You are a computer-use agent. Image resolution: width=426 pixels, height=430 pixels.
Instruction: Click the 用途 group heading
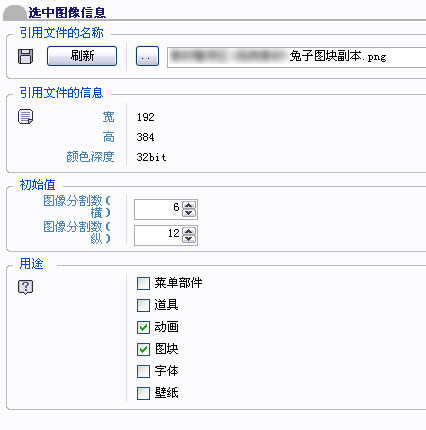coord(31,264)
